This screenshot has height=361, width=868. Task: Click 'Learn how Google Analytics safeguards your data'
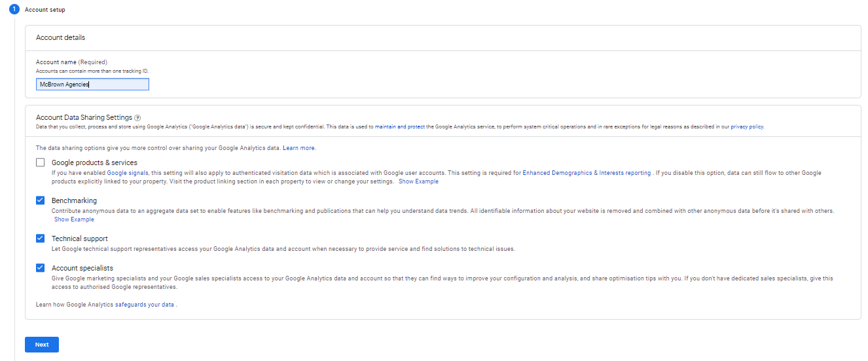pyautogui.click(x=107, y=305)
